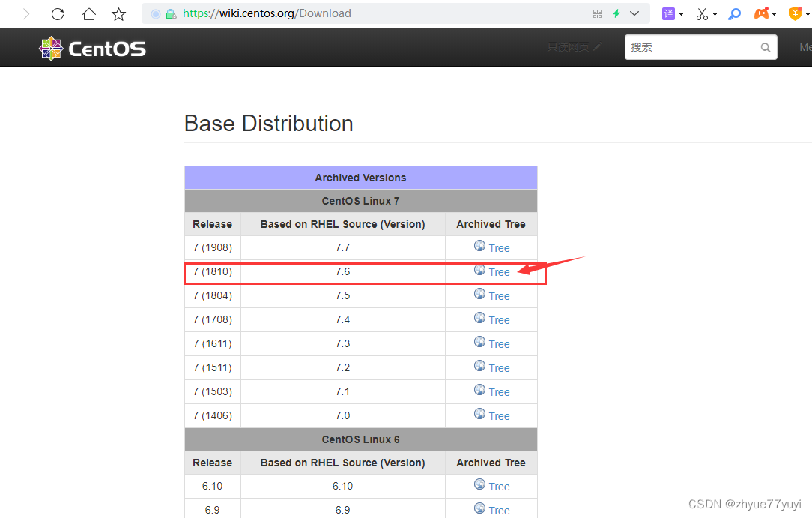Click globe icon in 7 (1804) row

(x=479, y=294)
